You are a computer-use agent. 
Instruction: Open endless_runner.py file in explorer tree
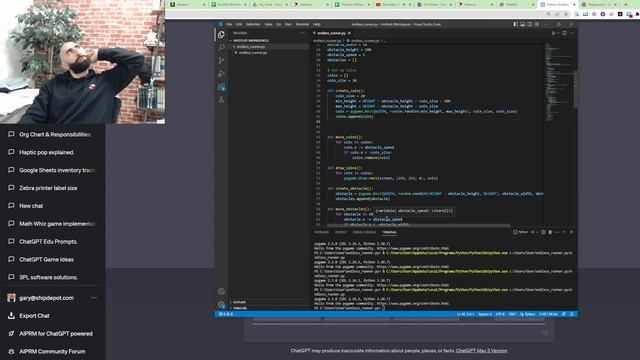269,53
